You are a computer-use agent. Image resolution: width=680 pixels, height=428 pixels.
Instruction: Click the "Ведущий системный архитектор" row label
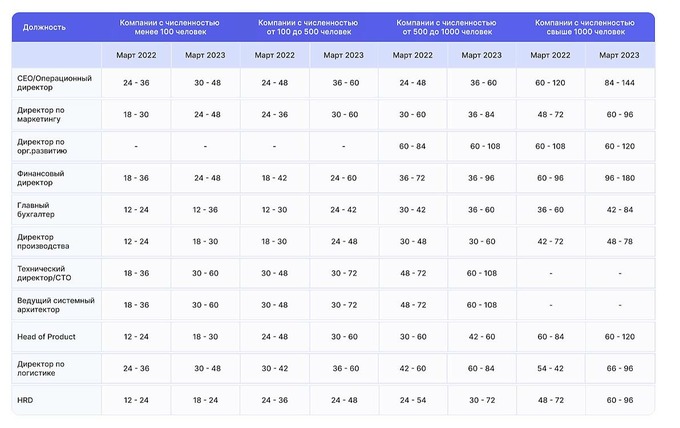tap(56, 305)
